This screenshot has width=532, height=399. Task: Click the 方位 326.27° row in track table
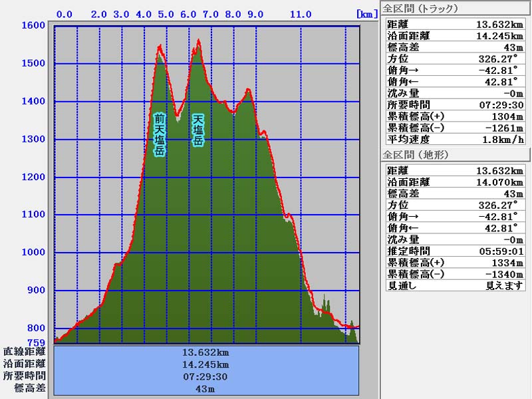coord(456,58)
